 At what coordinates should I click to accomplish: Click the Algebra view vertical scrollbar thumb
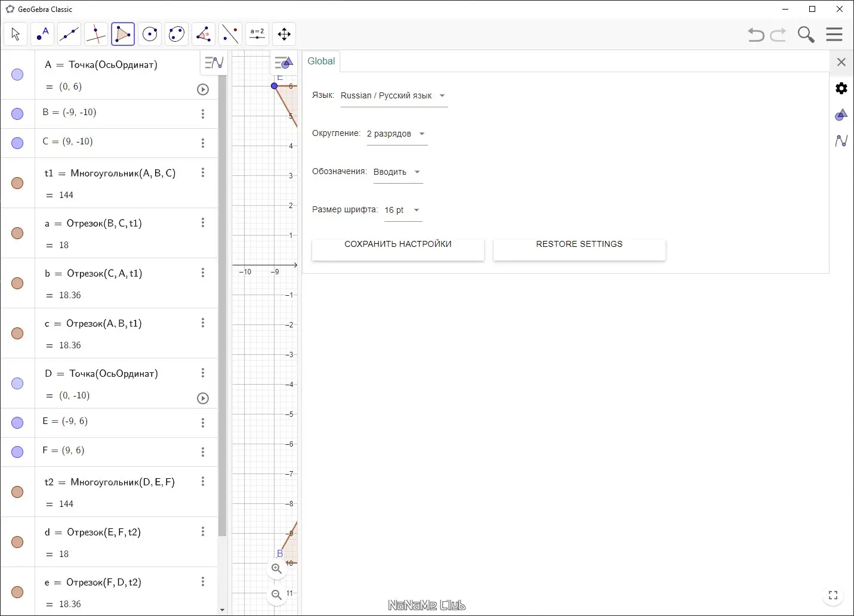point(222,305)
